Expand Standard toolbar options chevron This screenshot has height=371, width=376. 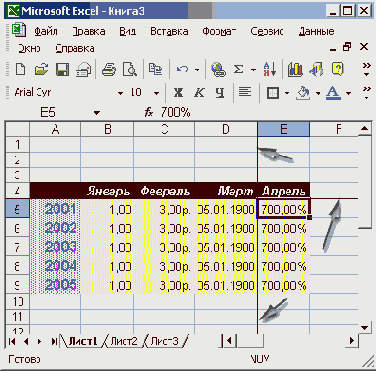[367, 69]
